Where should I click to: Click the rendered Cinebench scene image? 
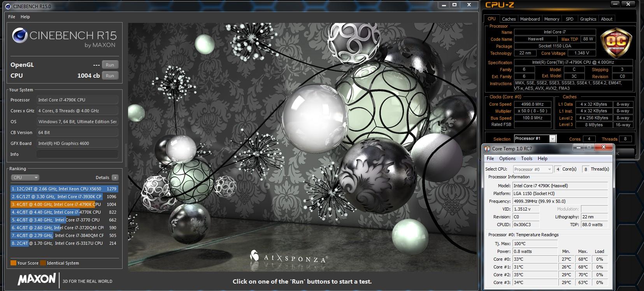tap(302, 147)
